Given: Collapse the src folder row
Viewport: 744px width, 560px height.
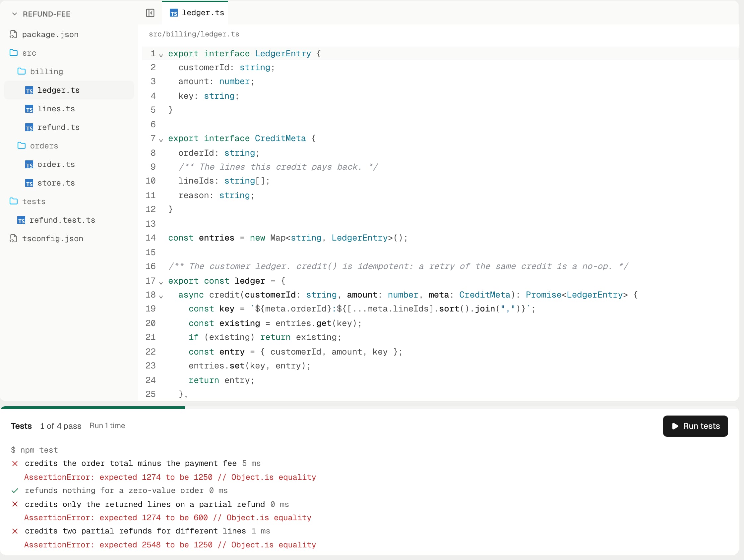Looking at the screenshot, I should click(x=69, y=53).
